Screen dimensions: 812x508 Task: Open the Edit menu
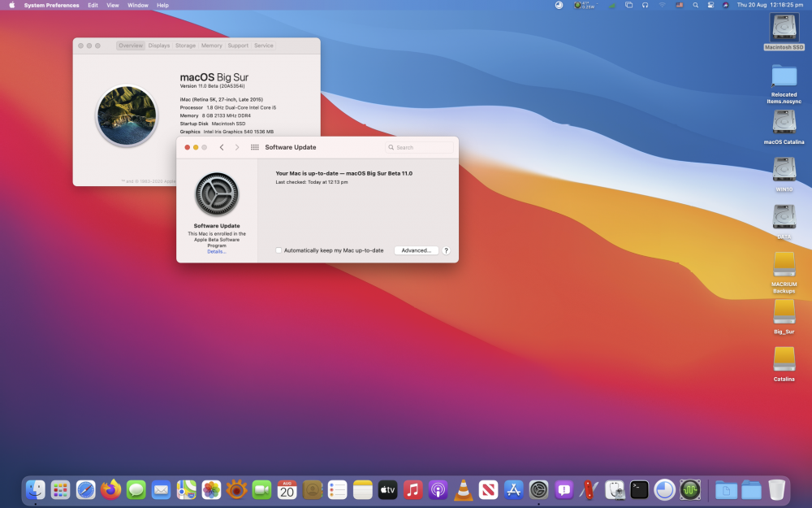(x=93, y=5)
